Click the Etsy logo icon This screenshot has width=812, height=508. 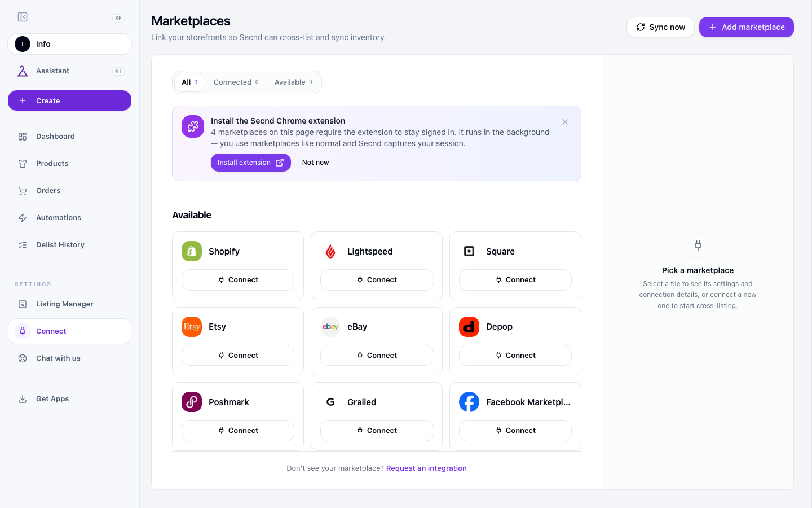click(x=192, y=327)
